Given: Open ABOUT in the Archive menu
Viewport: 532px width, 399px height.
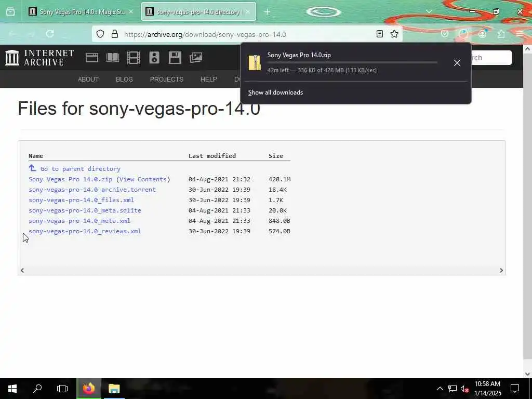Looking at the screenshot, I should pyautogui.click(x=88, y=79).
